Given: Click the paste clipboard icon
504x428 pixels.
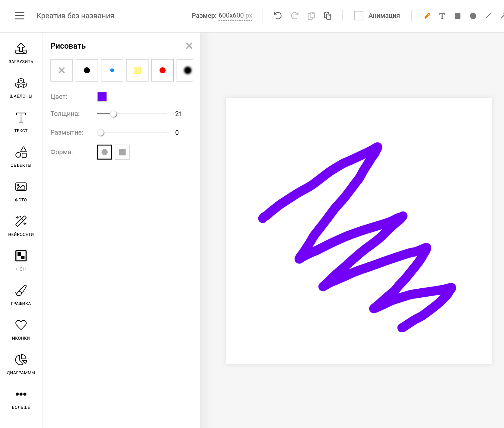Looking at the screenshot, I should pyautogui.click(x=327, y=16).
